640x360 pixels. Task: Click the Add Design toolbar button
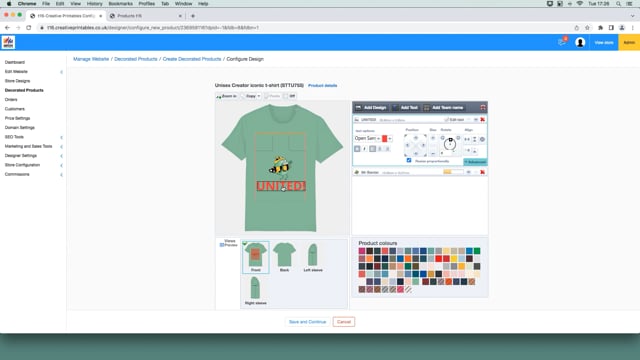coord(371,108)
